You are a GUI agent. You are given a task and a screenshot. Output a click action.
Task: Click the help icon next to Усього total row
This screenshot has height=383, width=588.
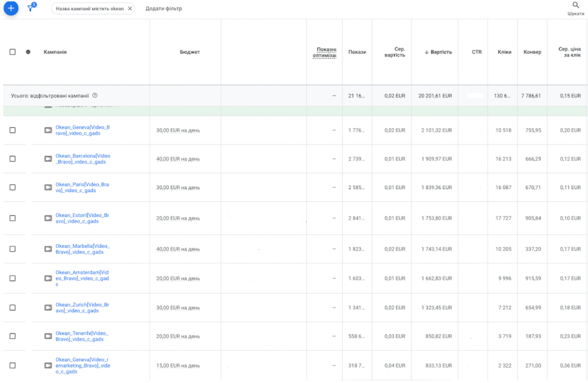pos(95,96)
